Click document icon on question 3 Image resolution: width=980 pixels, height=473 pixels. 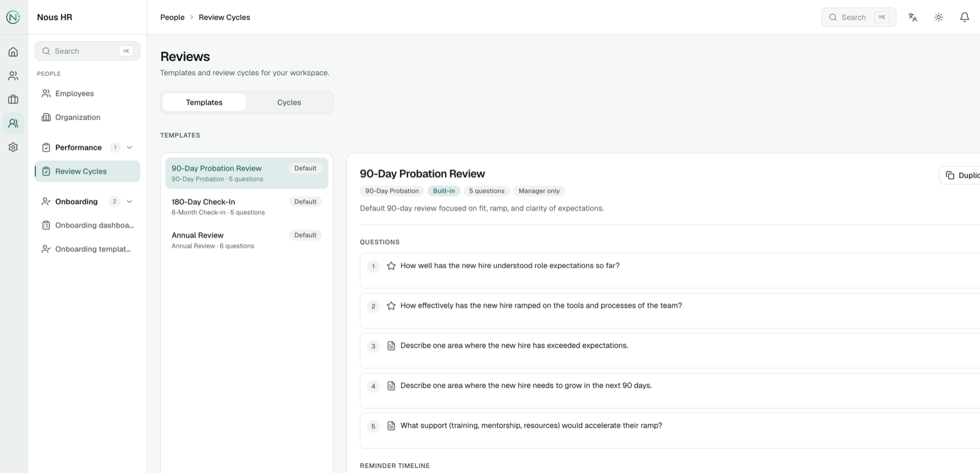[391, 346]
